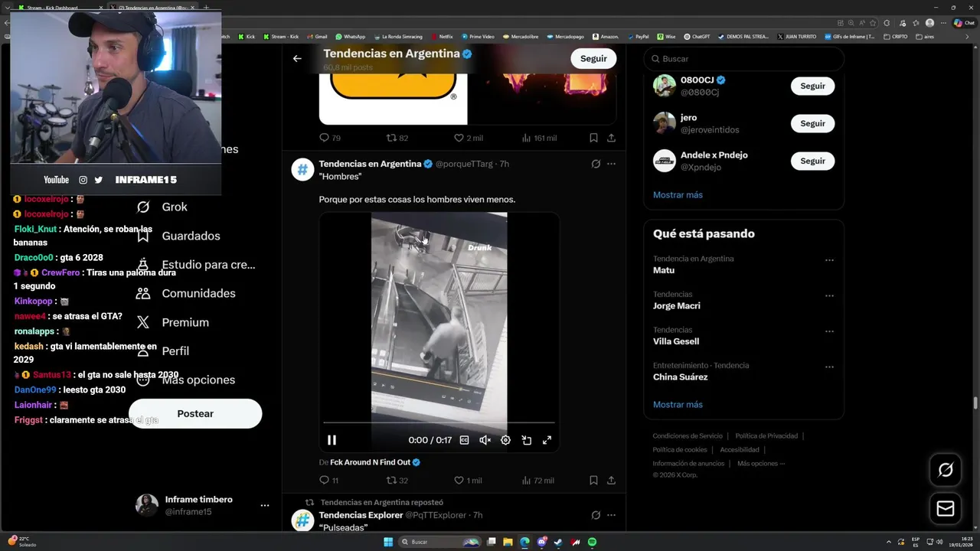Repost the post with 32 reposts
This screenshot has width=980, height=551.
[x=397, y=481]
